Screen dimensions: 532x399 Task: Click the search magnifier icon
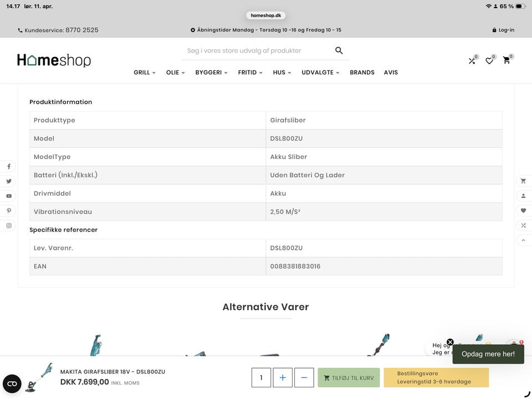(339, 50)
